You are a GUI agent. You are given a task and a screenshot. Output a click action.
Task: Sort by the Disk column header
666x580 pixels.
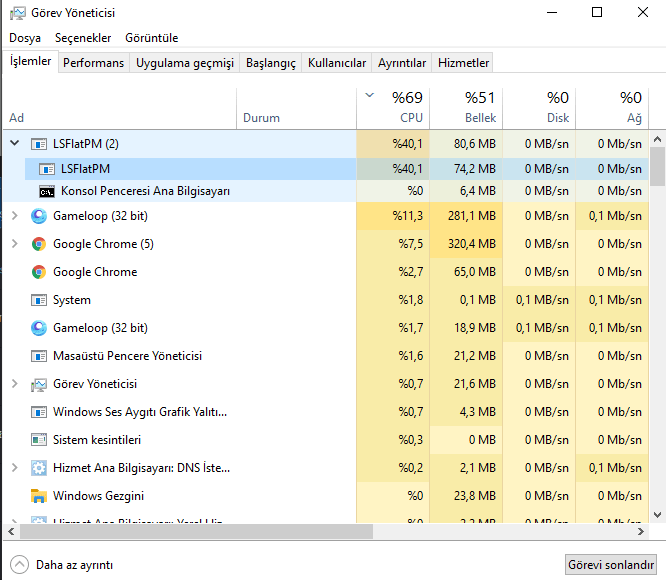[x=539, y=109]
